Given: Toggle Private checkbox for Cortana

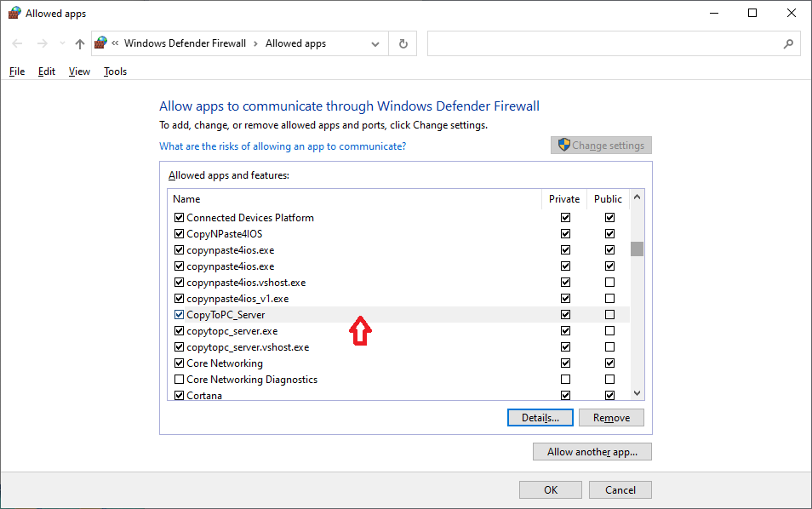Looking at the screenshot, I should (x=565, y=395).
